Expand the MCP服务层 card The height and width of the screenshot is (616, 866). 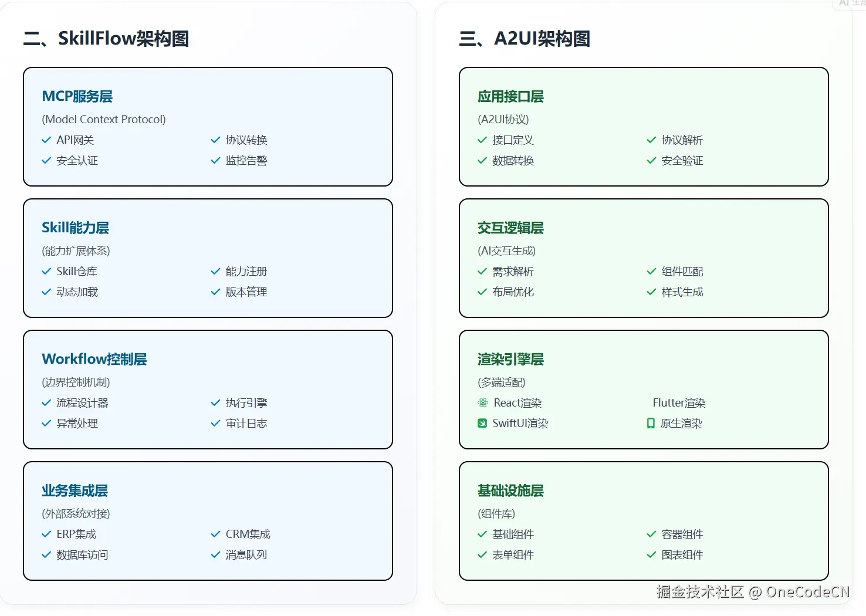pyautogui.click(x=78, y=96)
